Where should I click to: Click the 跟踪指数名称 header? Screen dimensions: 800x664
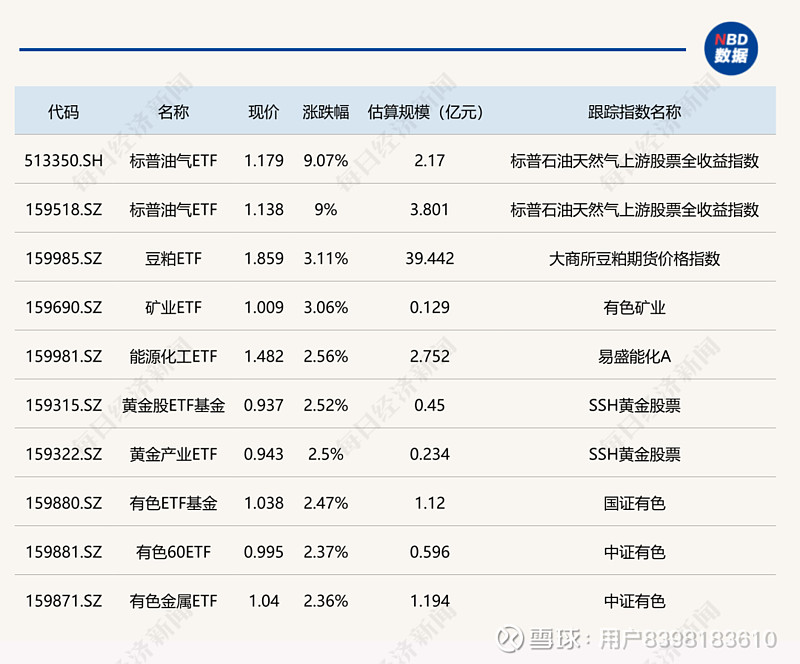click(x=632, y=112)
